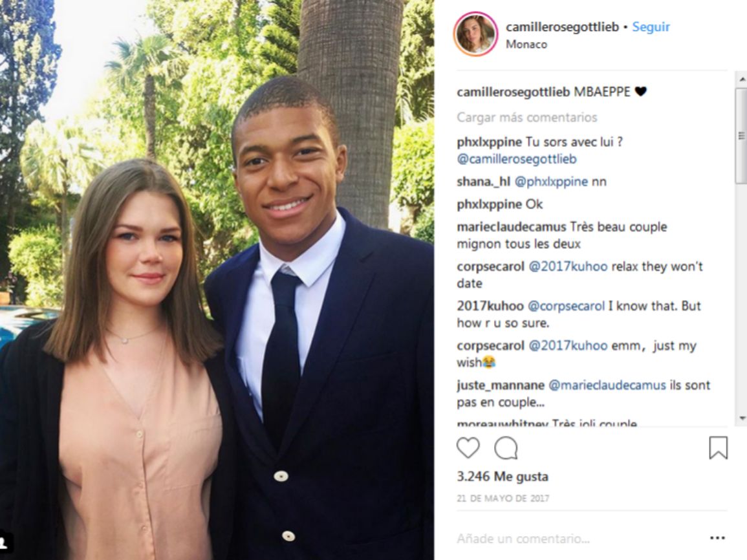Click the scroll up arrow in comments

click(x=742, y=79)
